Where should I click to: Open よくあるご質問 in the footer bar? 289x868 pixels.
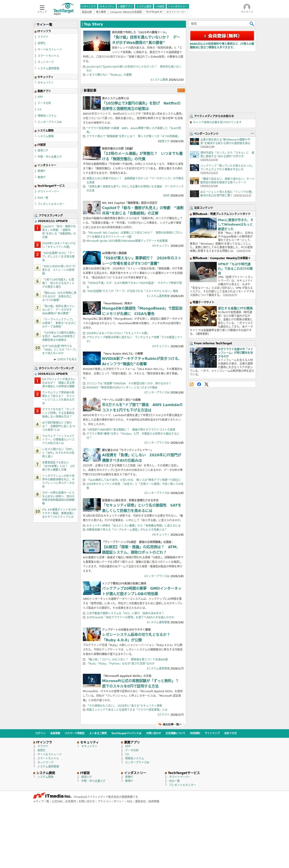[98, 733]
